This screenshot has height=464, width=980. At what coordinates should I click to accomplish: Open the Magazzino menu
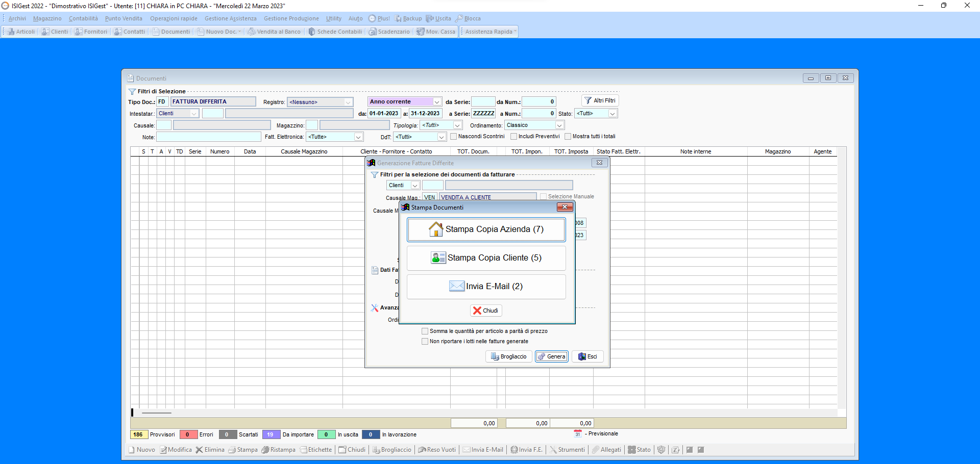tap(47, 18)
